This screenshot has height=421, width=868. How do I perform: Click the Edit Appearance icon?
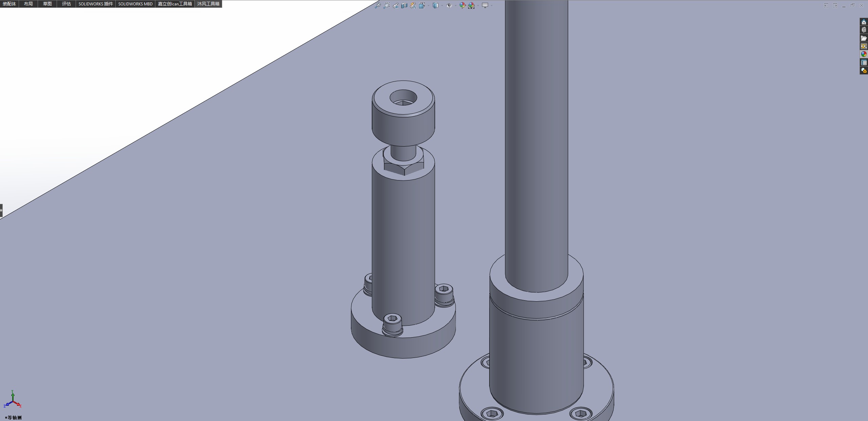coord(462,5)
